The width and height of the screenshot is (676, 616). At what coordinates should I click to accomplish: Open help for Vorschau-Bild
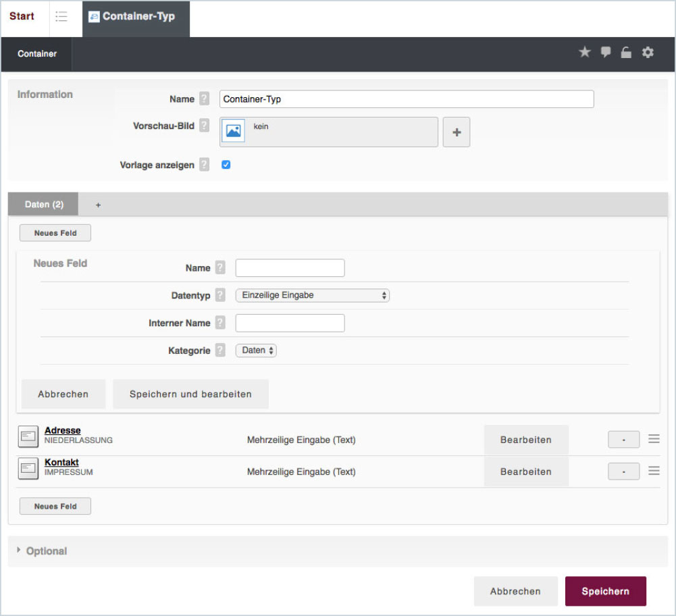(x=205, y=126)
